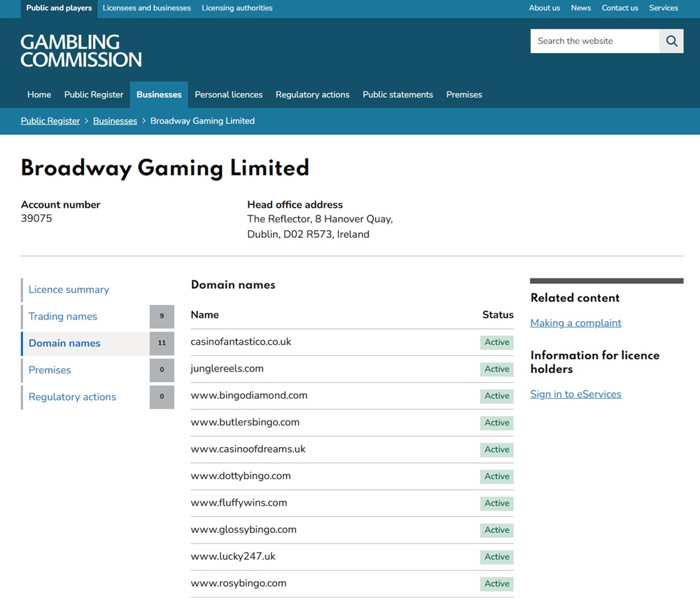Follow Businesses breadcrumb link
700x610 pixels.
[x=115, y=121]
